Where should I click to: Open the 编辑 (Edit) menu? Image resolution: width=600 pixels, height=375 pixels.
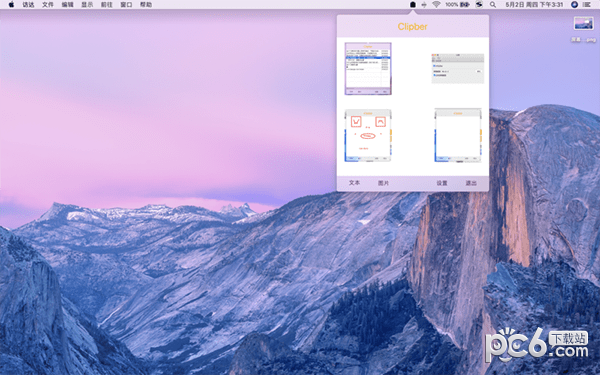pyautogui.click(x=67, y=5)
